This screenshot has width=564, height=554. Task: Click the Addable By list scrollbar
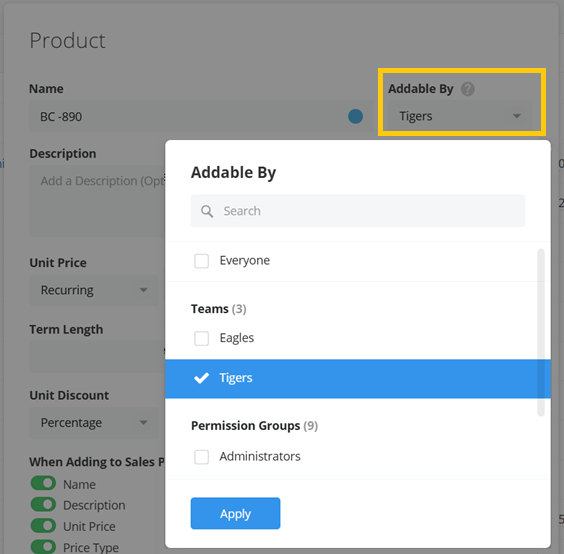pyautogui.click(x=541, y=332)
